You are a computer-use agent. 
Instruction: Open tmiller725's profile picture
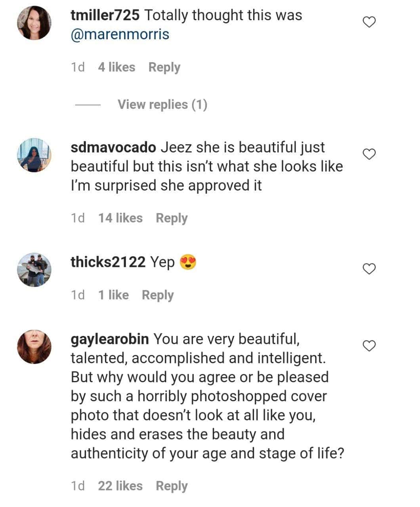click(x=34, y=23)
